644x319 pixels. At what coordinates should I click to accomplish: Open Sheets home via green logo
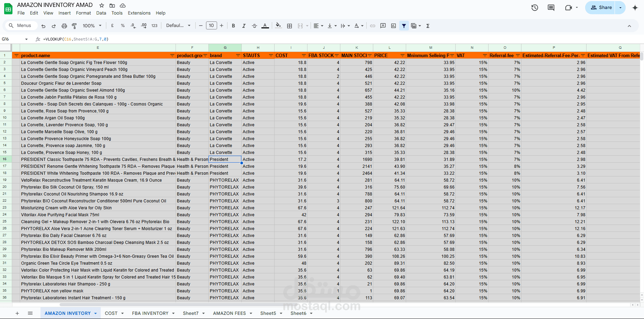tap(8, 9)
